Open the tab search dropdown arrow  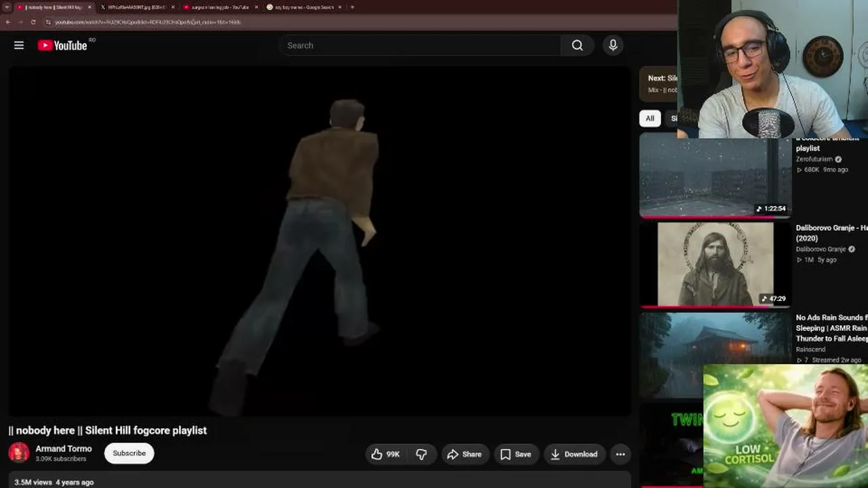pos(6,7)
